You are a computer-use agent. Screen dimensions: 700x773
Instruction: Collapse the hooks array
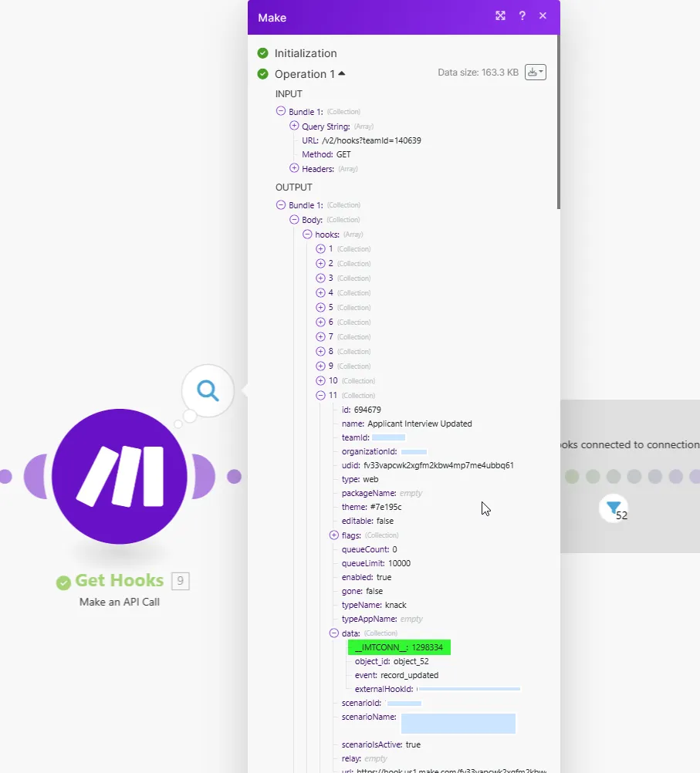(307, 235)
